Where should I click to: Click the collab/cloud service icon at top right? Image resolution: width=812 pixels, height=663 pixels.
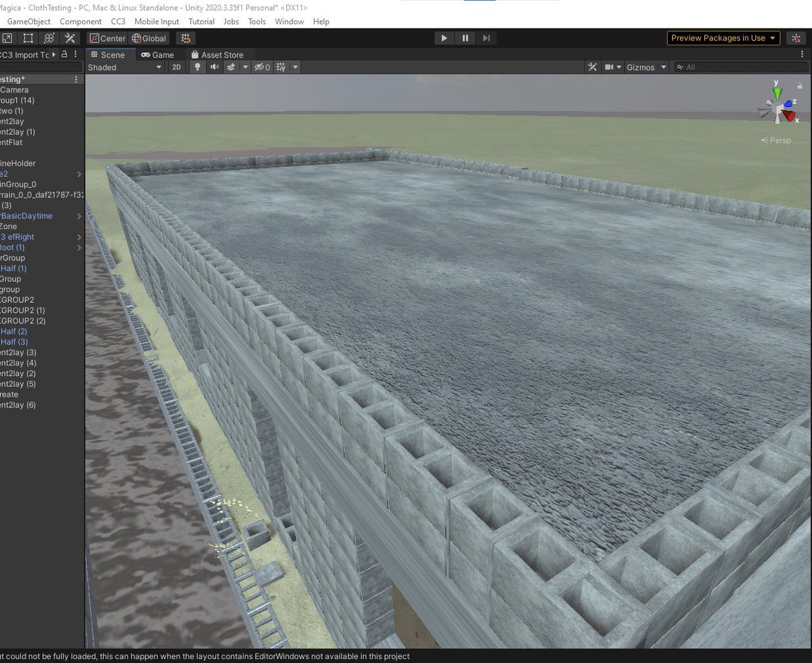coord(798,38)
